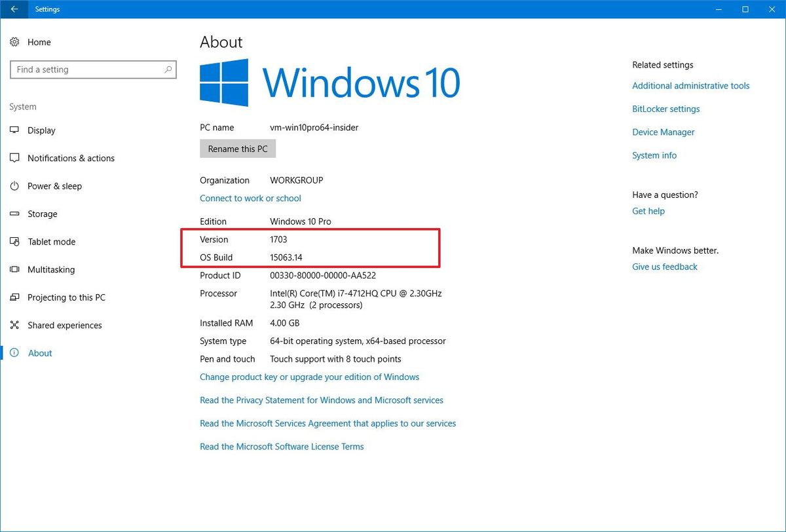The image size is (786, 532).
Task: Click the Display monitor icon
Action: (x=14, y=130)
